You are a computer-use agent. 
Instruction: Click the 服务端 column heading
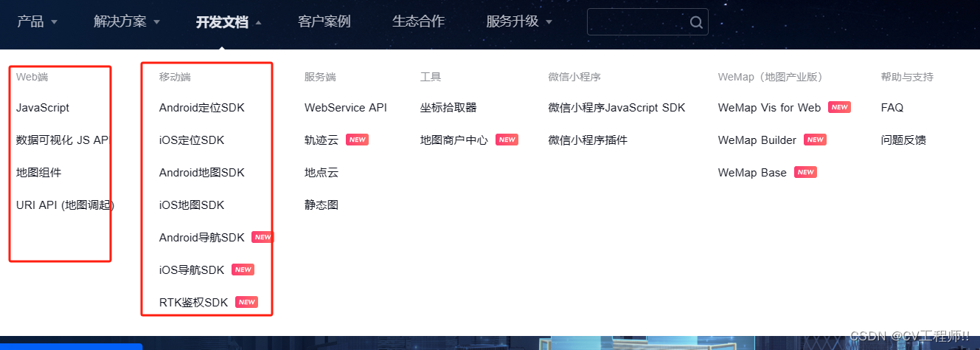tap(320, 77)
